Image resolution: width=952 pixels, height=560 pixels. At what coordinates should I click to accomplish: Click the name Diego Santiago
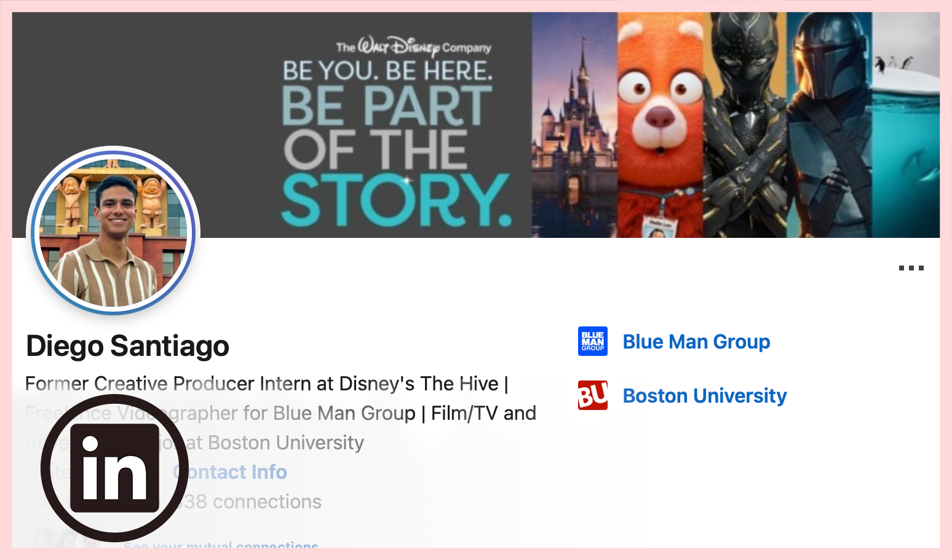(127, 346)
